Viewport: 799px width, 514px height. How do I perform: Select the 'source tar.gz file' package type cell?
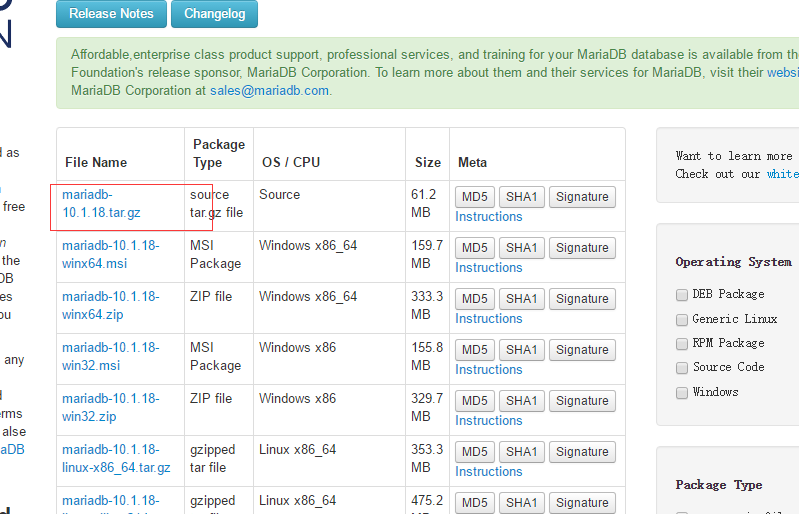coord(217,204)
